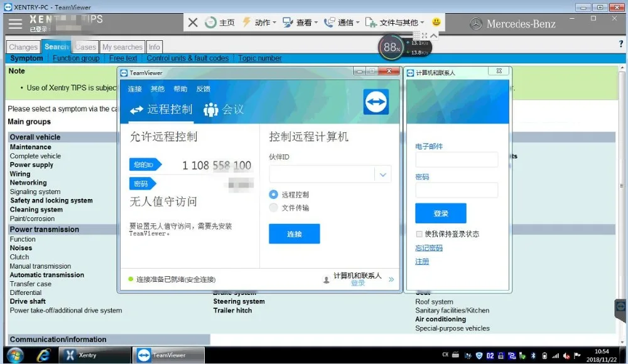This screenshot has height=364, width=628.
Task: Click the CH language indicator in tray
Action: pos(445,355)
